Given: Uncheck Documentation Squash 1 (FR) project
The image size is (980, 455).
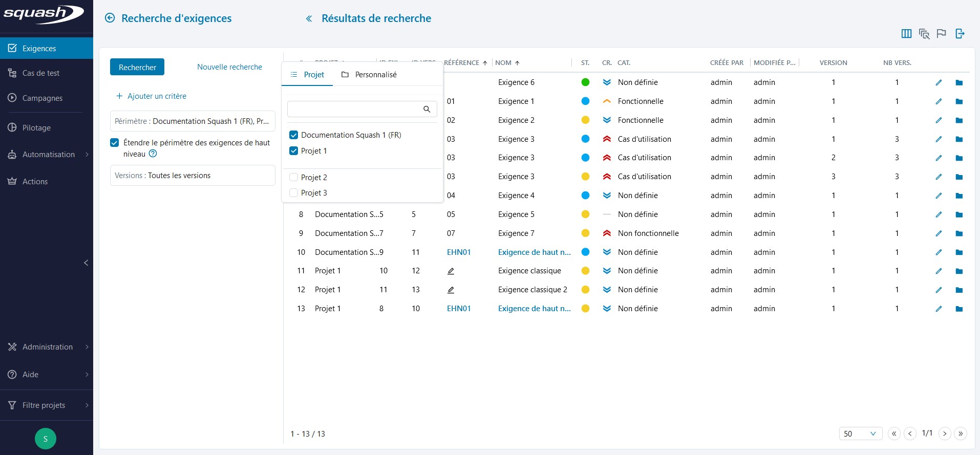Looking at the screenshot, I should tap(294, 135).
